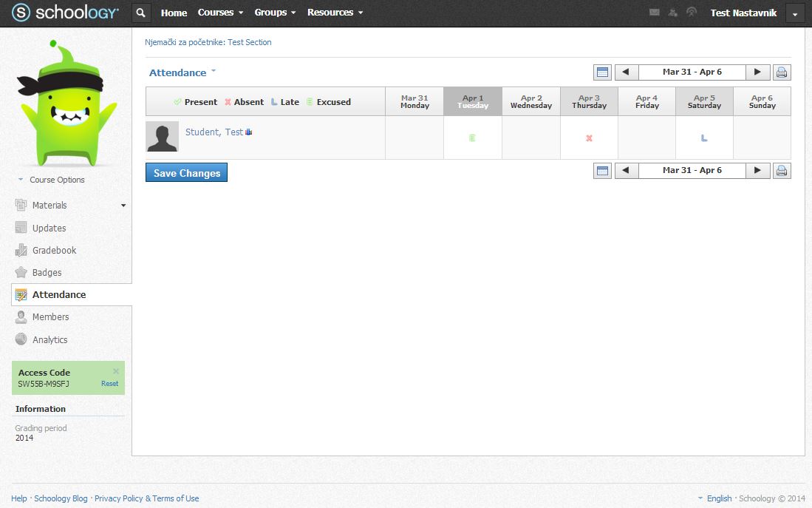Open the connection requests people icon
The height and width of the screenshot is (508, 812).
[673, 13]
